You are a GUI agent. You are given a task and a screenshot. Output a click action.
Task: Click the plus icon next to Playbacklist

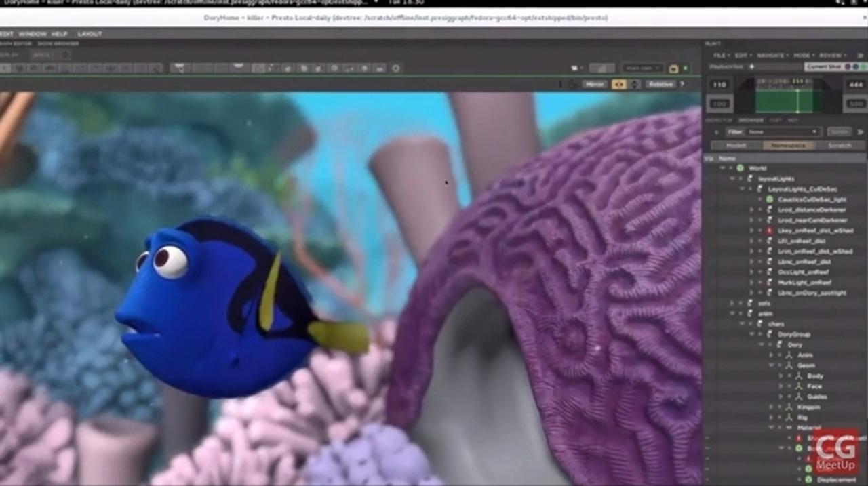(751, 67)
